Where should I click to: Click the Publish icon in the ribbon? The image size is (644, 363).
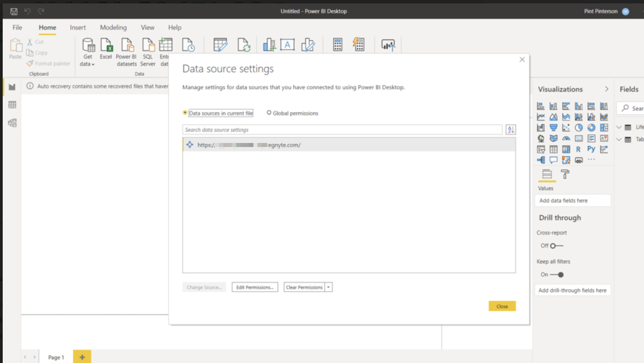pyautogui.click(x=388, y=45)
